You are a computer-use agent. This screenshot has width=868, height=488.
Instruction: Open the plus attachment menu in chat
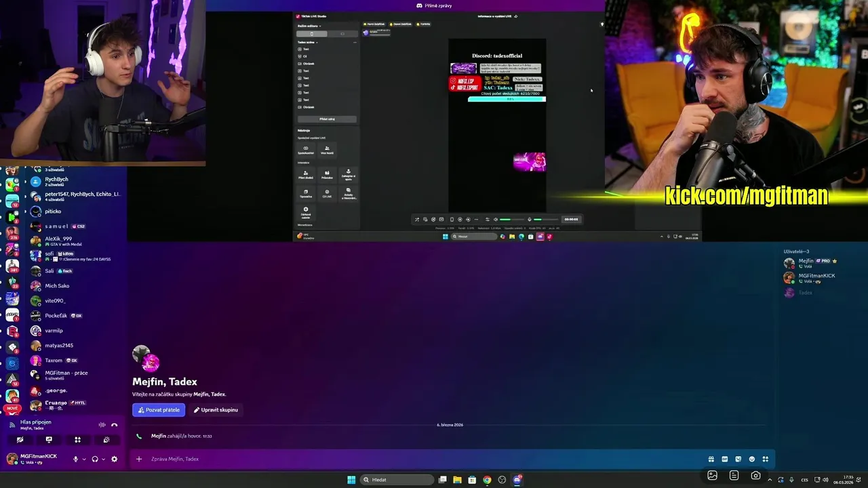(x=139, y=459)
